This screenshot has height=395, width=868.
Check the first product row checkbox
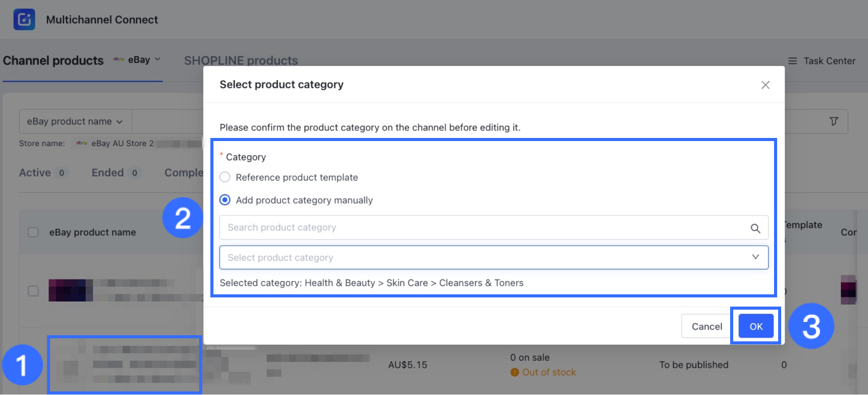click(33, 291)
